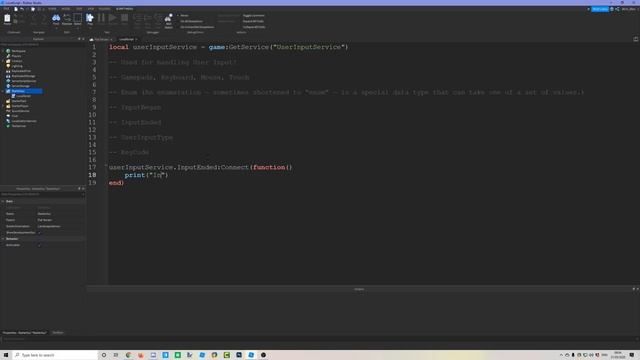Click the Expand All Folds button

(253, 21)
